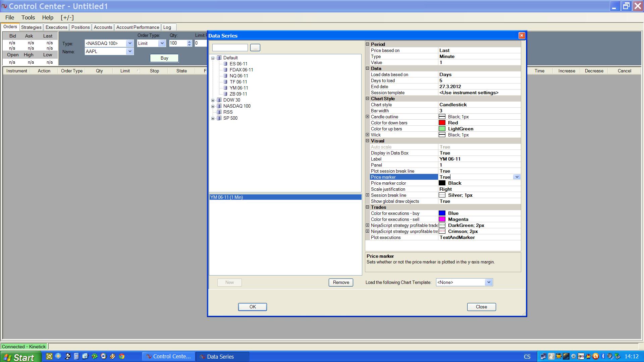Collapse the Chart Style property section
The height and width of the screenshot is (362, 644).
click(x=367, y=99)
